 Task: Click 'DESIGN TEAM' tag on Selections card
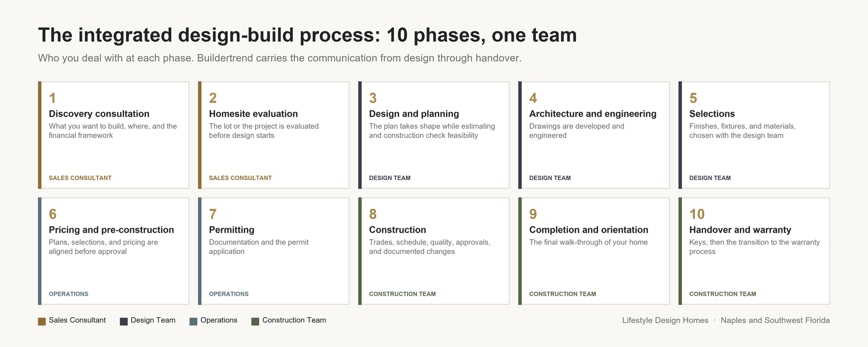click(710, 178)
